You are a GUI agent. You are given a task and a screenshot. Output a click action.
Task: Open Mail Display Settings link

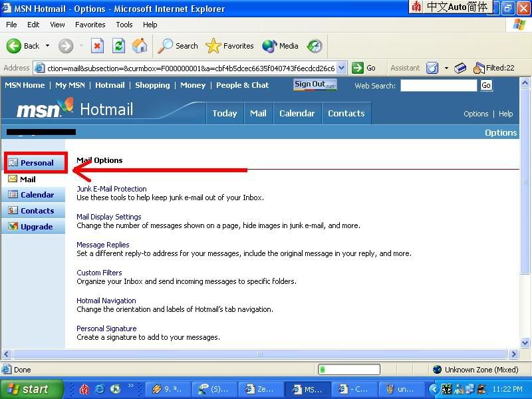coord(109,217)
